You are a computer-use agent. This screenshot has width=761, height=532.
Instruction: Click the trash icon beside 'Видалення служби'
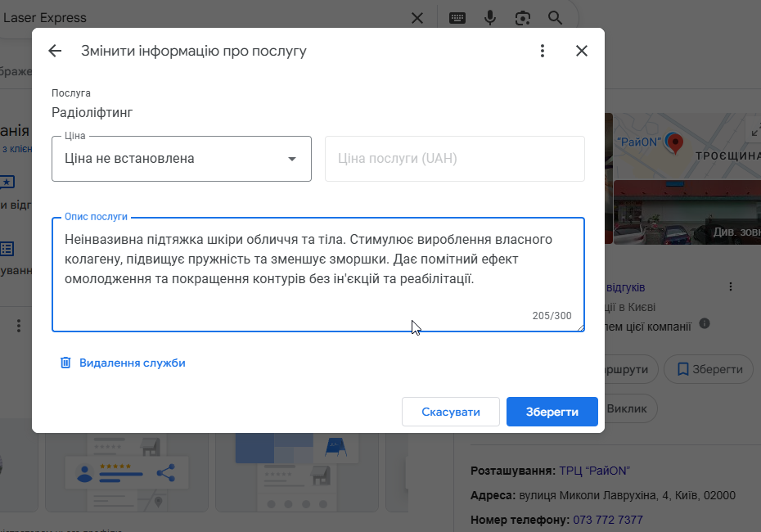pyautogui.click(x=65, y=363)
